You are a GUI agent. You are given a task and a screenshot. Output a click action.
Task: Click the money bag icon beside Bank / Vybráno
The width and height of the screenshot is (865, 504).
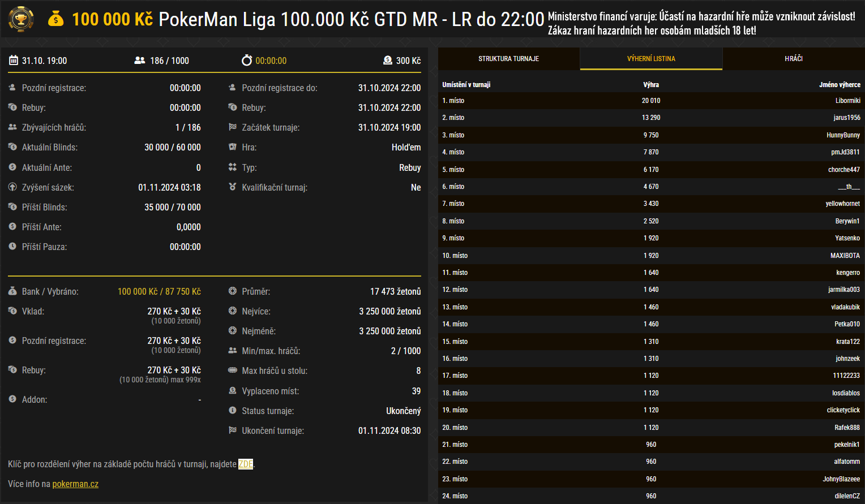click(12, 291)
